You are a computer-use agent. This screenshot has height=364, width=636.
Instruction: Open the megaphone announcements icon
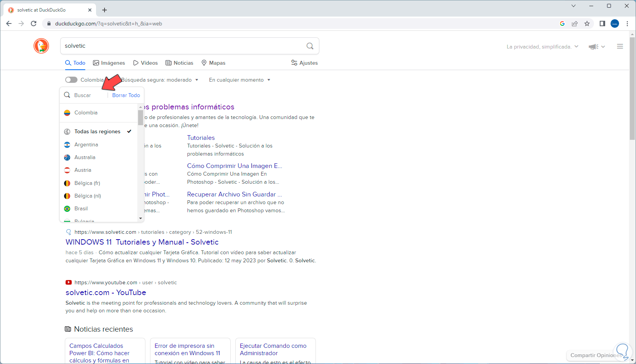click(594, 47)
